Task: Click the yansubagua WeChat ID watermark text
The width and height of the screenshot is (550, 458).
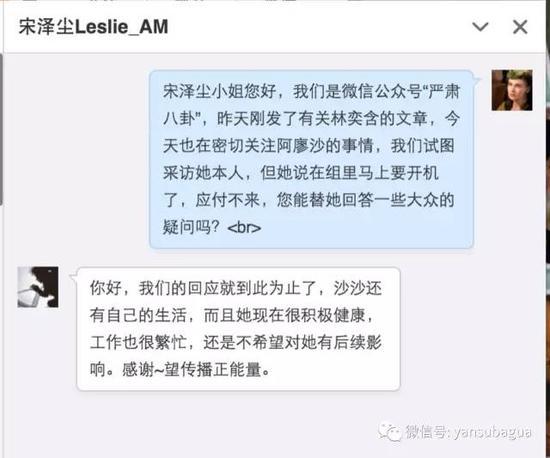Action: click(x=469, y=432)
